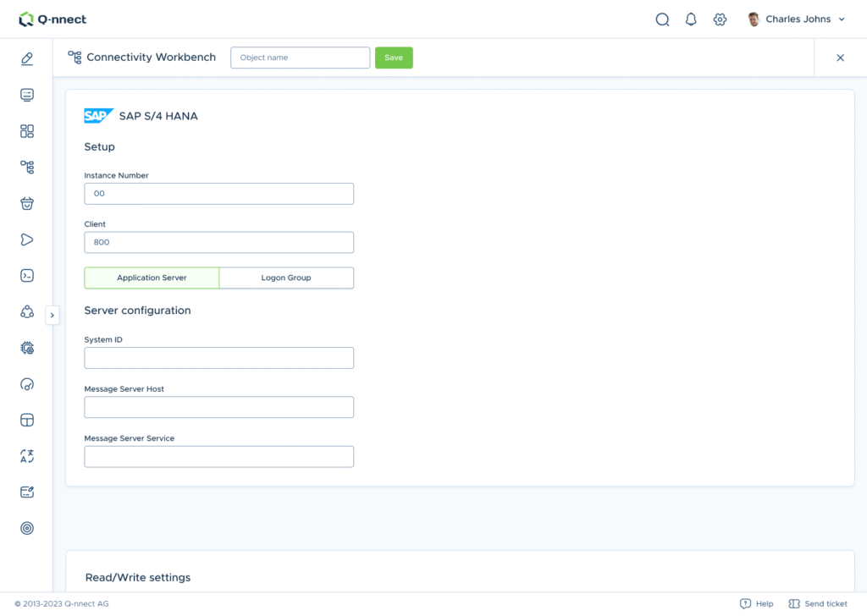Focus the System ID field
The image size is (867, 616).
click(219, 358)
